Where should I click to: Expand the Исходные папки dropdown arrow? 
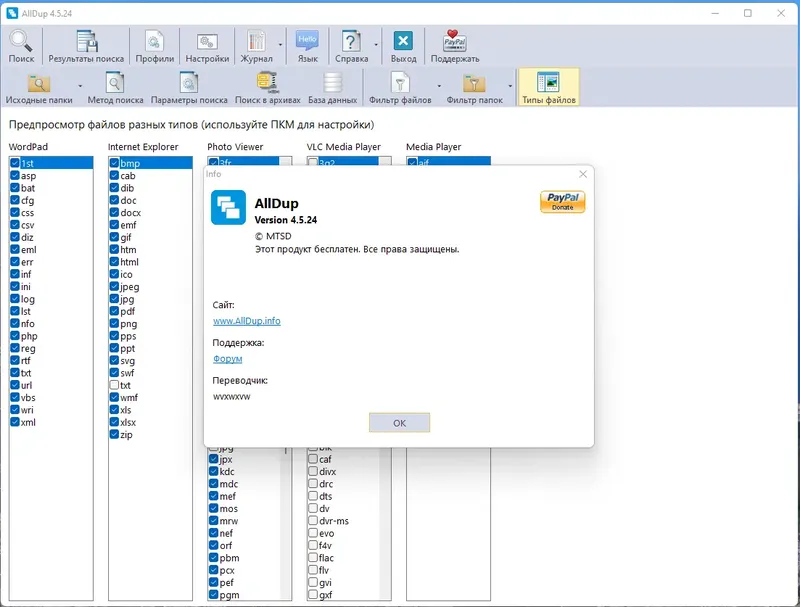coord(80,86)
